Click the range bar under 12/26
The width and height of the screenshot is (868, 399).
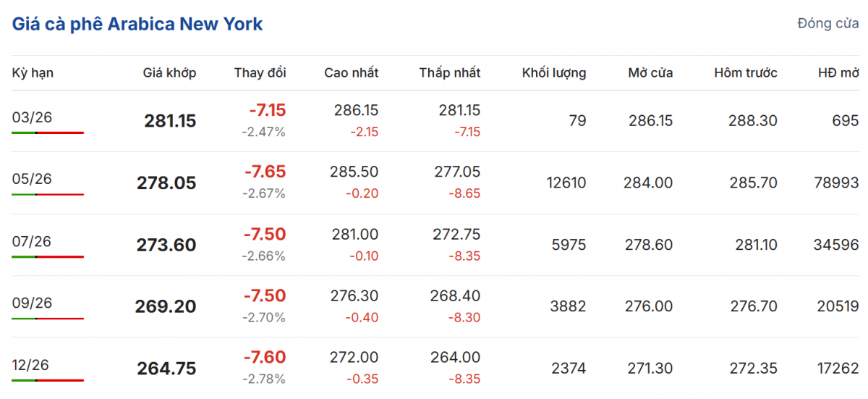point(48,380)
